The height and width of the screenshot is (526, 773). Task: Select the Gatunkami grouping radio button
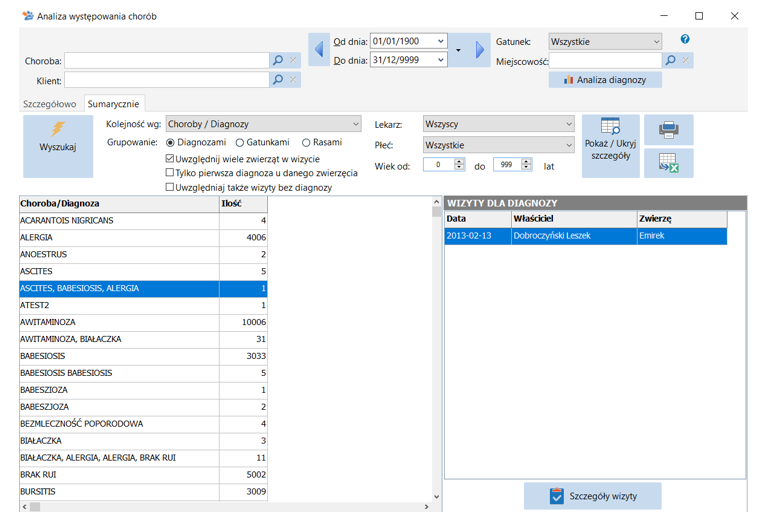240,142
